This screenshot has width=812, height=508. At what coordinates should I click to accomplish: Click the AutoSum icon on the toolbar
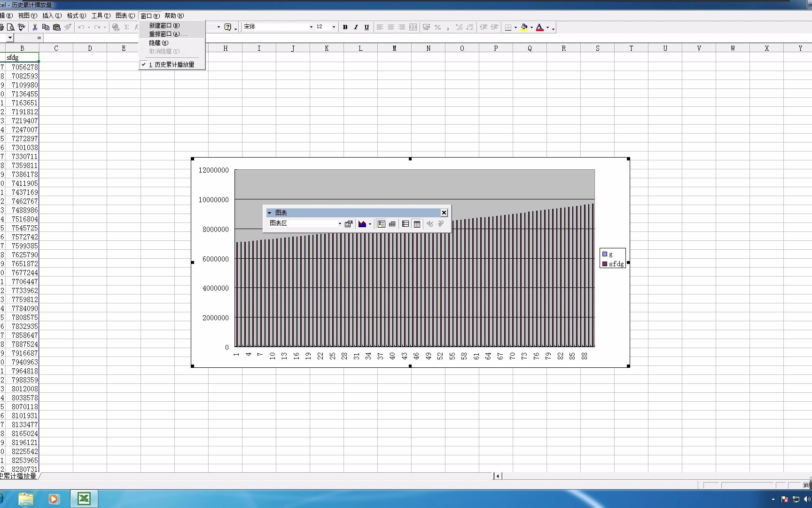click(x=126, y=27)
